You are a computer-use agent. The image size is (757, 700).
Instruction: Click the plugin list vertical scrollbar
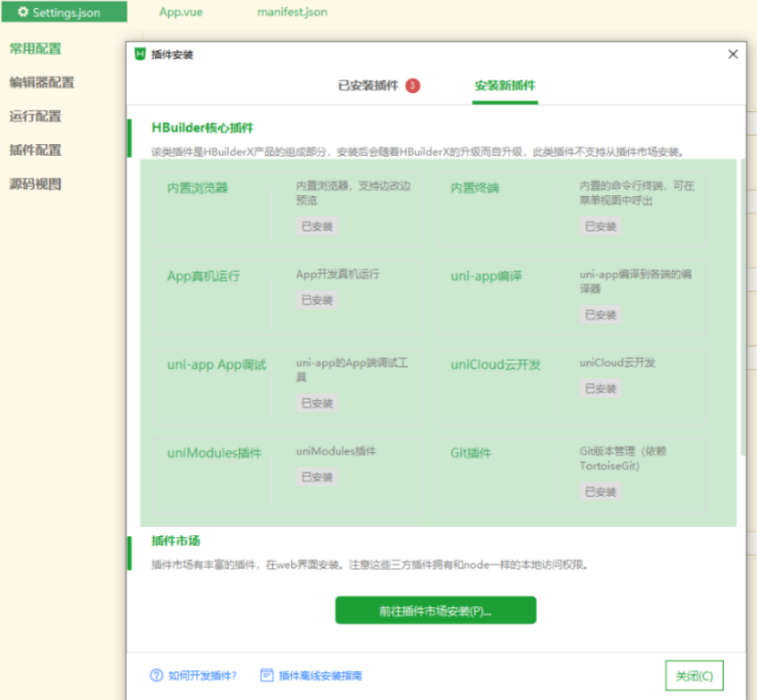tap(743, 307)
